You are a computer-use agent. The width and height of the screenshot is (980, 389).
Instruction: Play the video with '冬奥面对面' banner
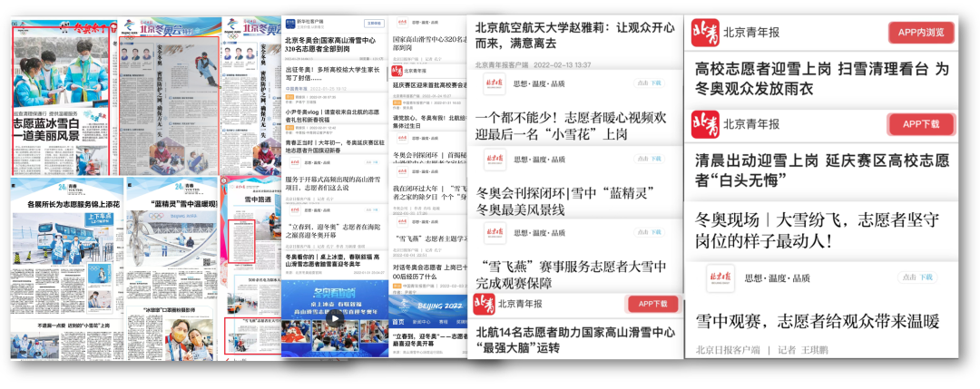(x=335, y=318)
